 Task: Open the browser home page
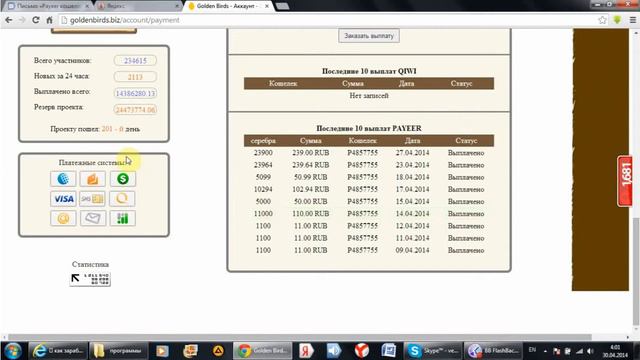tap(49, 20)
